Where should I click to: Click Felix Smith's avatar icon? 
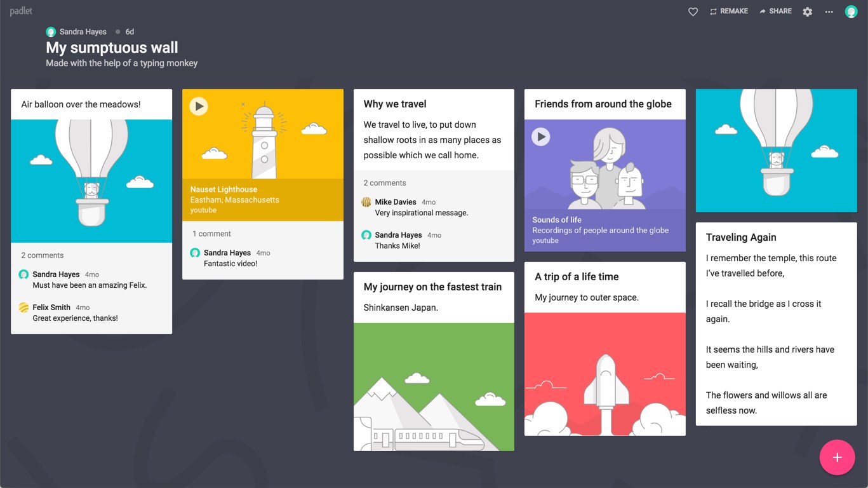click(x=23, y=308)
